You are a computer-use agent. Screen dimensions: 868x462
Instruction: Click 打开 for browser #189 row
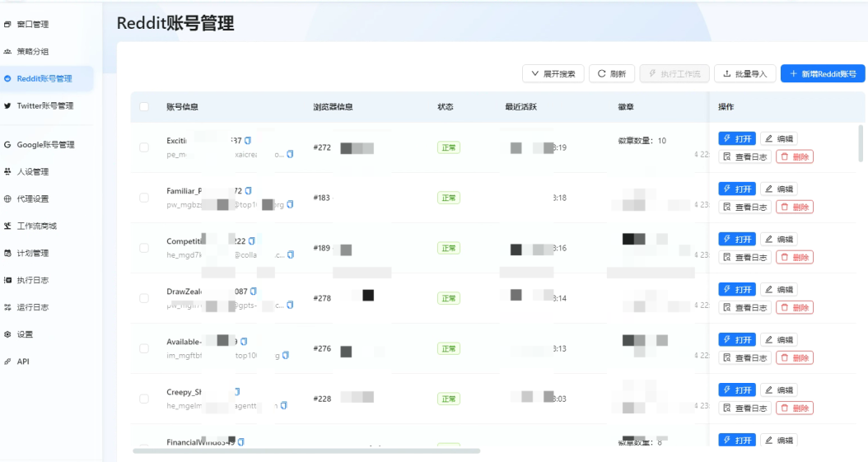(x=737, y=239)
